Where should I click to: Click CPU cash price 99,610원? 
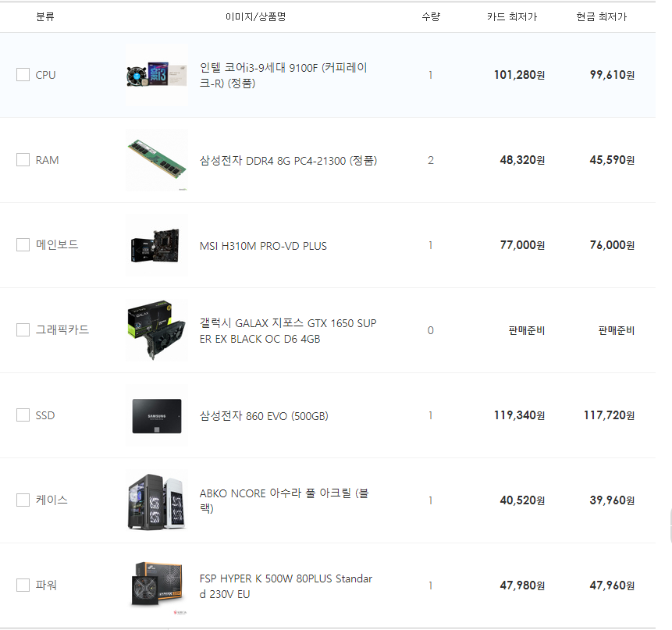(612, 75)
